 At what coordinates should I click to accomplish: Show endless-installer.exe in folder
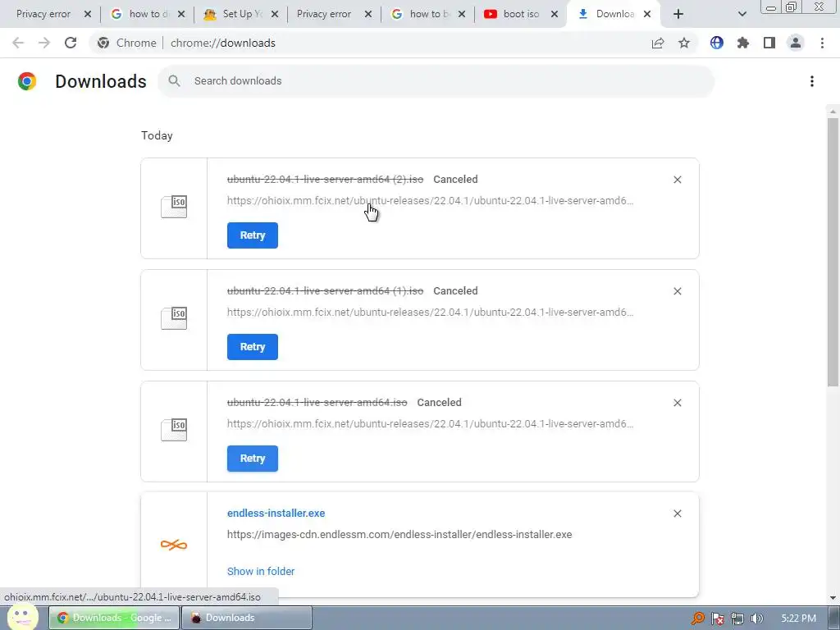(x=261, y=571)
